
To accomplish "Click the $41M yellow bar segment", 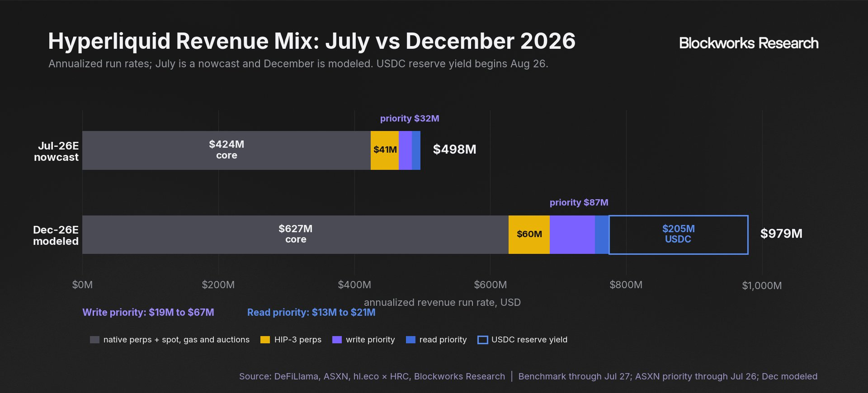I will pyautogui.click(x=385, y=150).
